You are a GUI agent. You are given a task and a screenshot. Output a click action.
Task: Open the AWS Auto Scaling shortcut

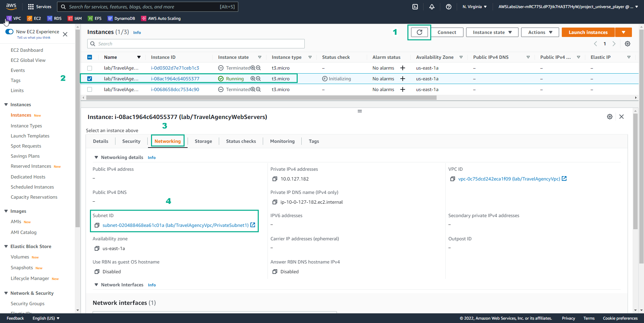pos(161,18)
